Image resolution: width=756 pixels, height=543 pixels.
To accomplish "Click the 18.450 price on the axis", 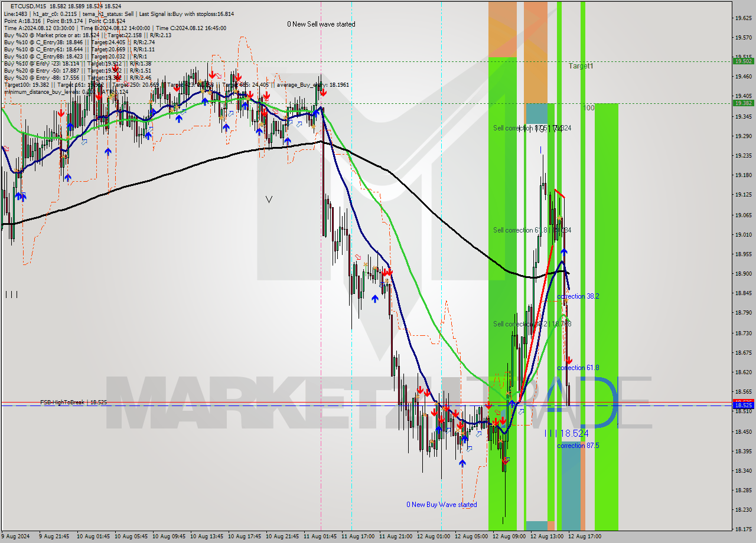I will (x=743, y=432).
